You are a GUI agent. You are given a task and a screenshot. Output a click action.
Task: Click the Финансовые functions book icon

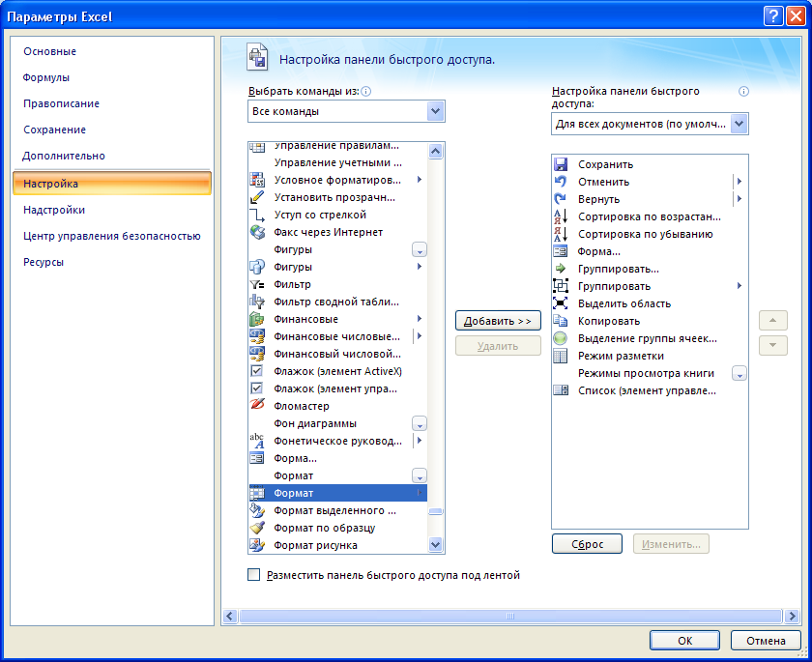[x=257, y=319]
